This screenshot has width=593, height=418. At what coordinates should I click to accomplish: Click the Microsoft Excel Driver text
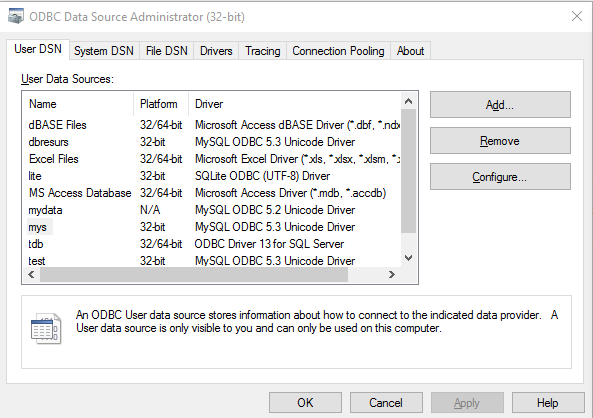(x=297, y=159)
